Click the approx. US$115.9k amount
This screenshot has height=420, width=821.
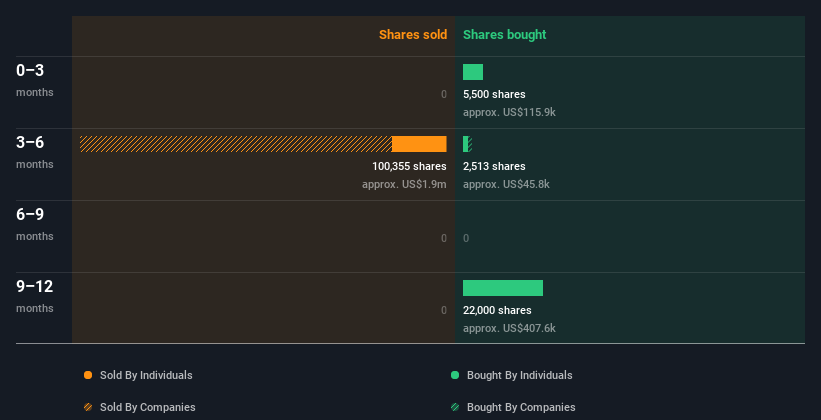(509, 113)
